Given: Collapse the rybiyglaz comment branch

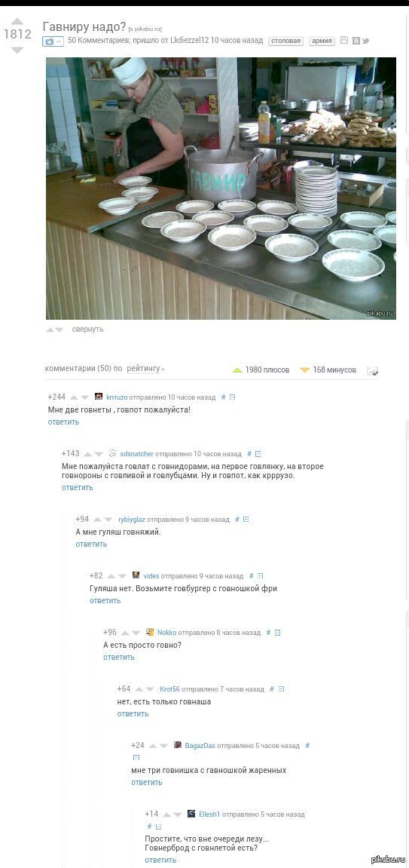Looking at the screenshot, I should point(246,520).
